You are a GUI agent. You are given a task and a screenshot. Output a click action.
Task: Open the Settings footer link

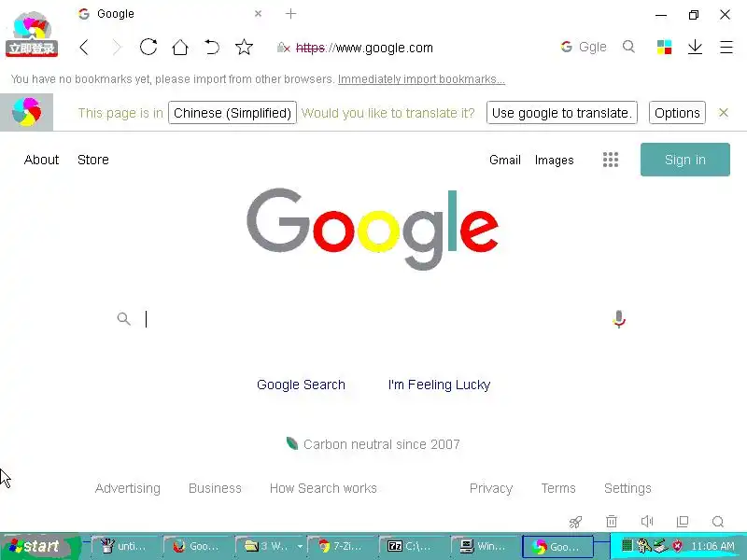click(x=627, y=488)
